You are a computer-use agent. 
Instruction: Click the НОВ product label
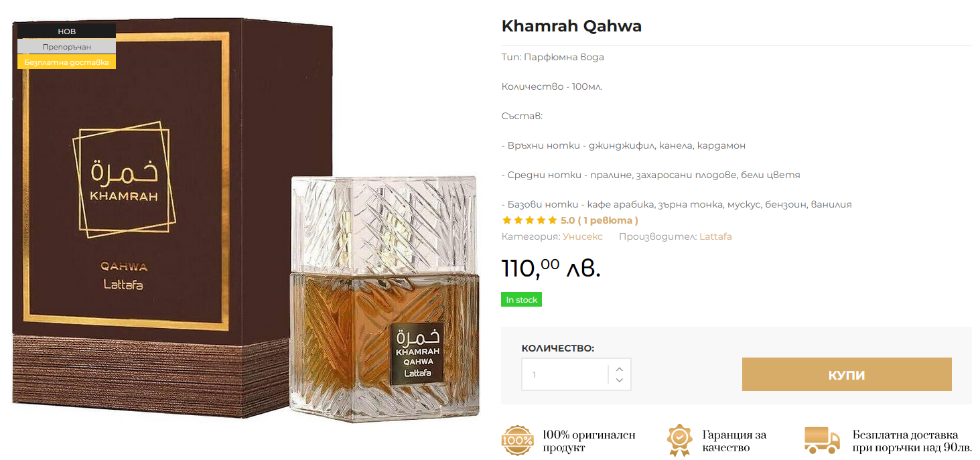pos(67,31)
